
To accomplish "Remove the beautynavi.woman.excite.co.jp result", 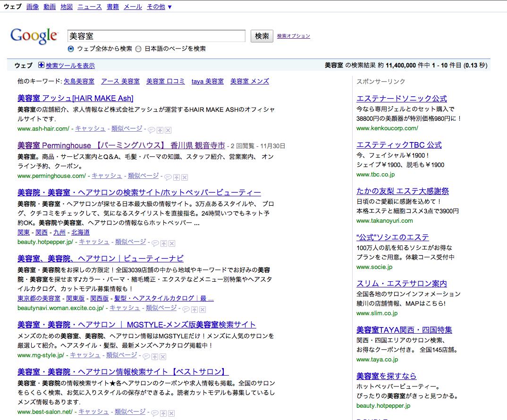I will [203, 310].
